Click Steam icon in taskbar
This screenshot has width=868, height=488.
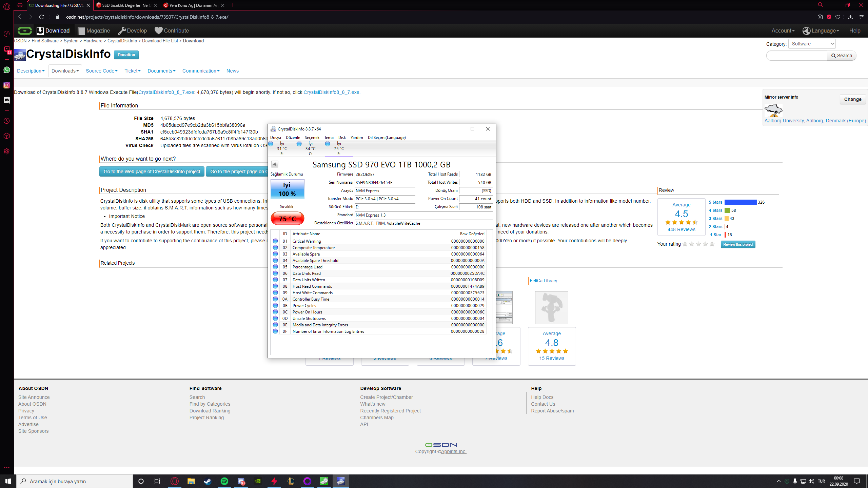tap(208, 481)
